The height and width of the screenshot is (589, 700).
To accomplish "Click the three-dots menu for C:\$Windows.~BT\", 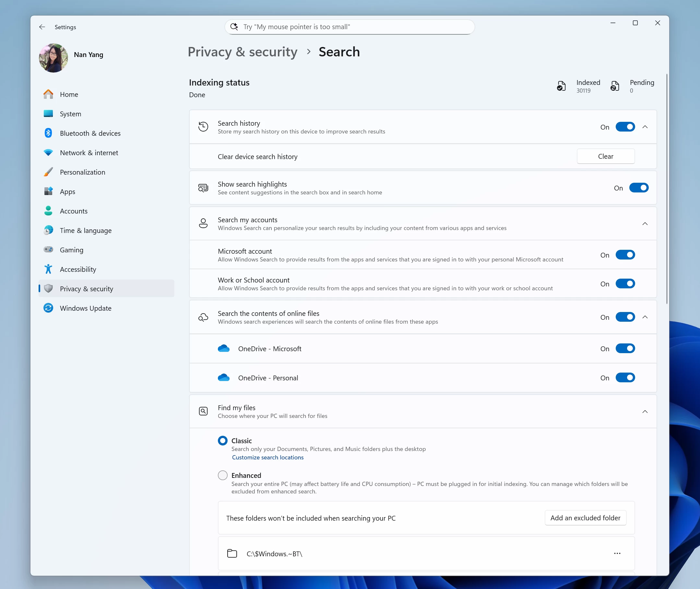I will (x=617, y=553).
